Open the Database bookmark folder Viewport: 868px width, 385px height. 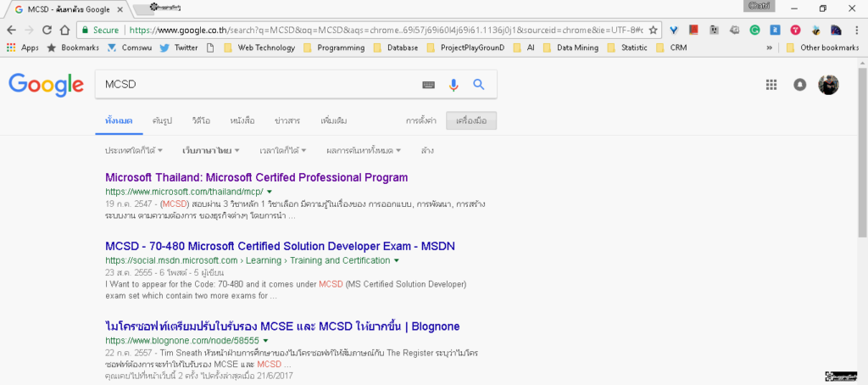(x=395, y=47)
